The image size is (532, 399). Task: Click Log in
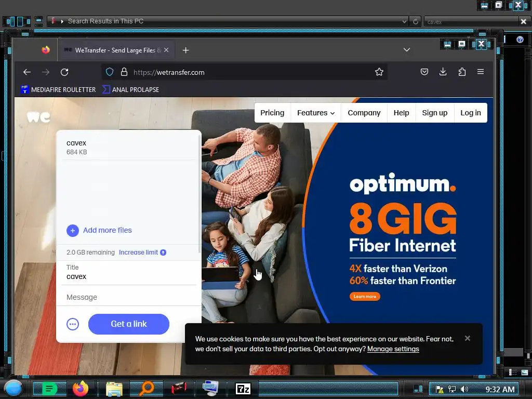pyautogui.click(x=471, y=113)
